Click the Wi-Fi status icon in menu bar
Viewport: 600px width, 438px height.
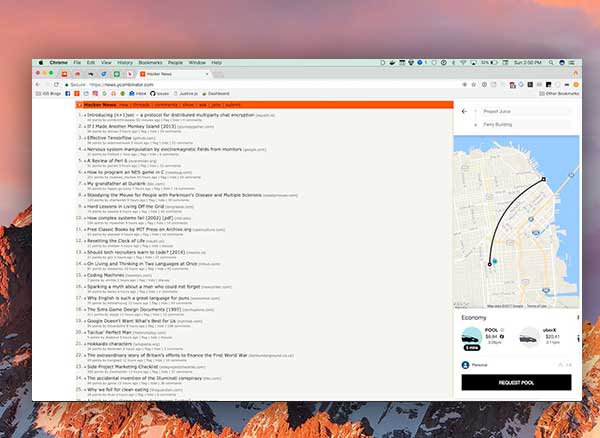click(463, 62)
